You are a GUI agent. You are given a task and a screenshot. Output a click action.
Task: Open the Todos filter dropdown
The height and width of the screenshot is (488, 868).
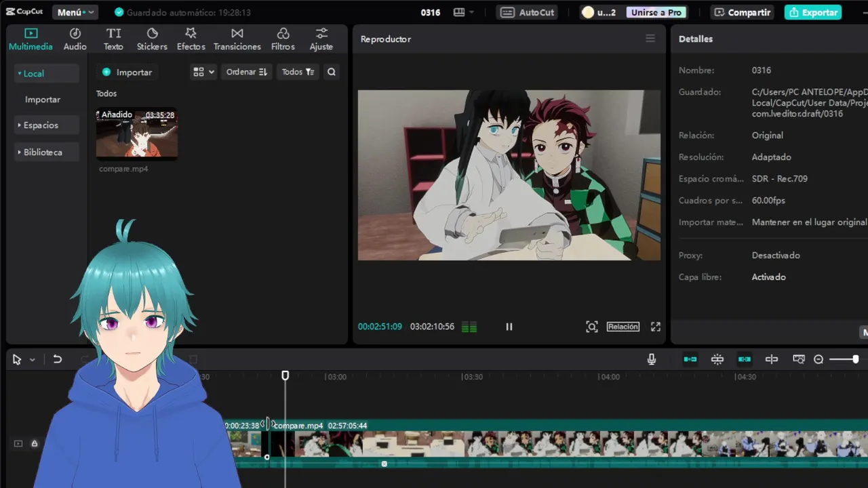point(298,72)
